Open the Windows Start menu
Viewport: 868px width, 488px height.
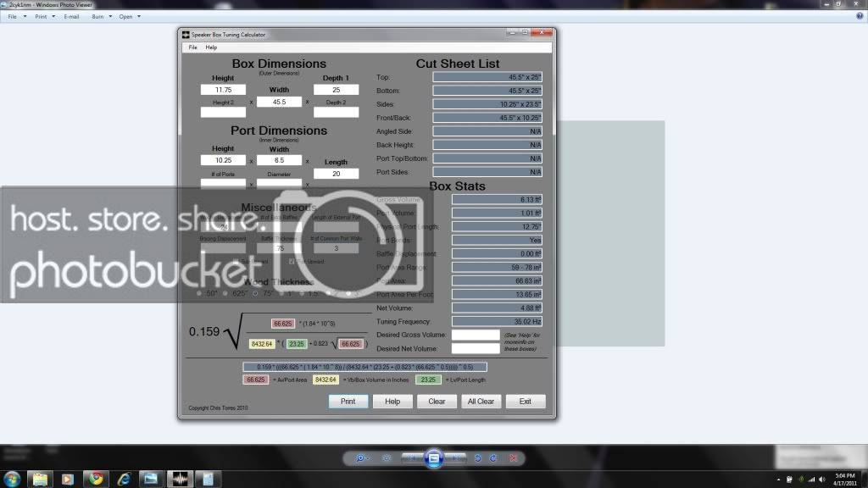click(12, 479)
